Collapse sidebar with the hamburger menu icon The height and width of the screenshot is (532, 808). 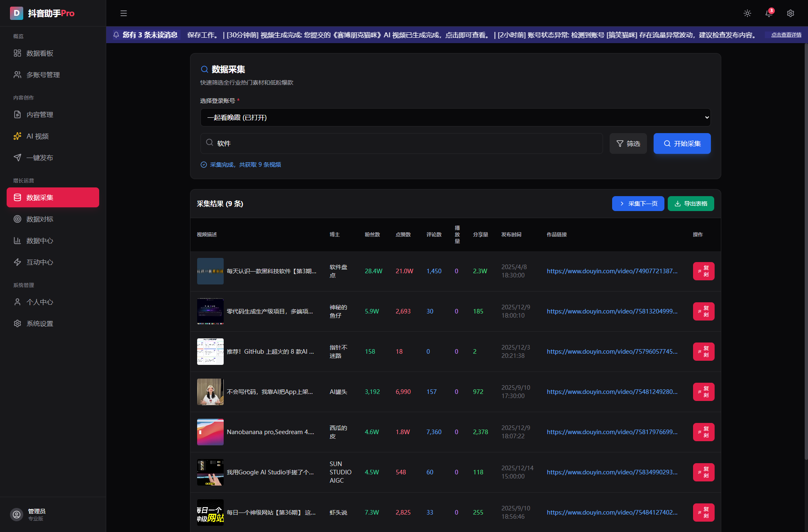(x=124, y=13)
